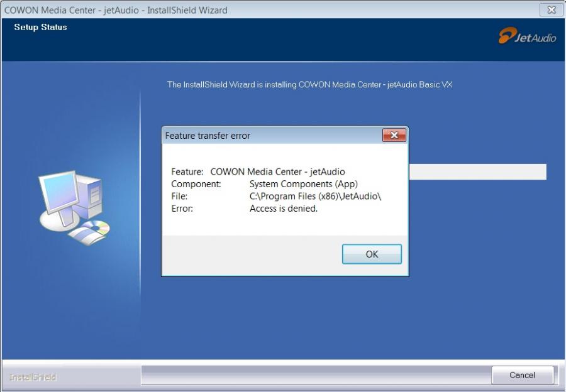Viewport: 566px width, 392px height.
Task: Close the InstallShield Wizard window
Action: point(551,9)
